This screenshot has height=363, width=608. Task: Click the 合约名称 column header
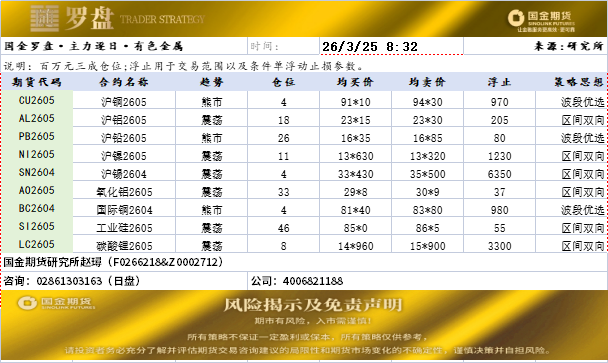[124, 82]
